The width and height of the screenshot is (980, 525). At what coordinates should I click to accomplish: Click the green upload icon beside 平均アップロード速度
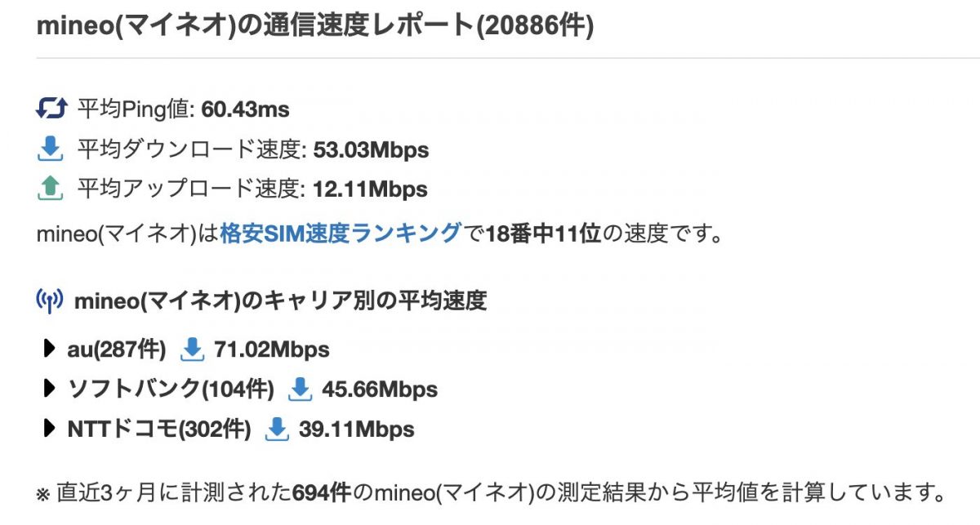point(51,189)
